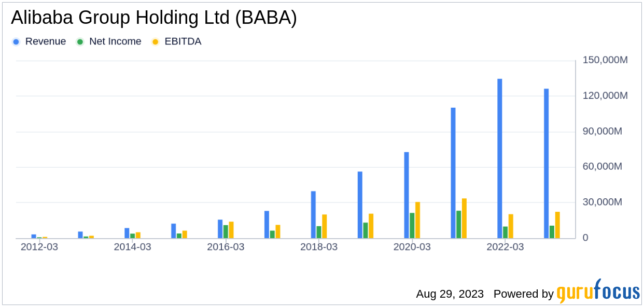This screenshot has width=644, height=307.
Task: Toggle the Net Income legend item
Action: pos(108,41)
